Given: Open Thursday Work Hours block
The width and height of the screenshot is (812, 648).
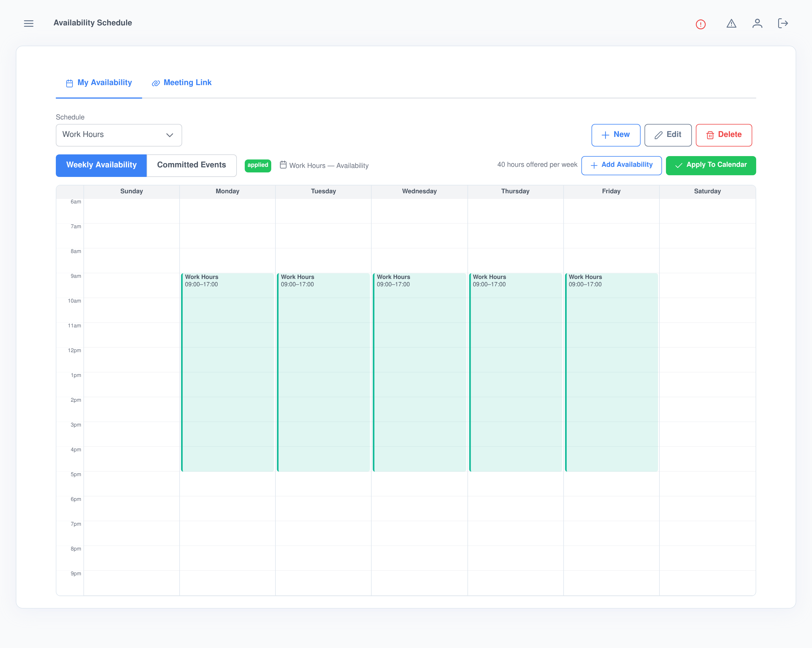Looking at the screenshot, I should click(515, 372).
